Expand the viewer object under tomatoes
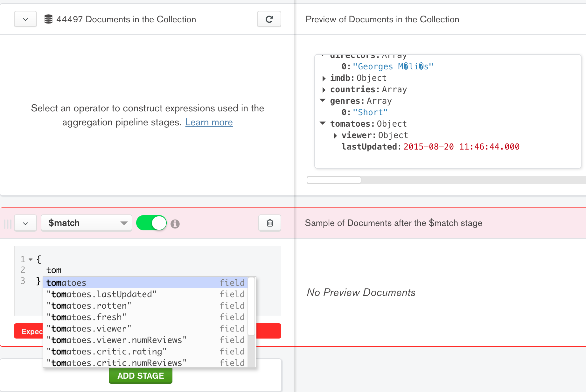 click(x=335, y=136)
